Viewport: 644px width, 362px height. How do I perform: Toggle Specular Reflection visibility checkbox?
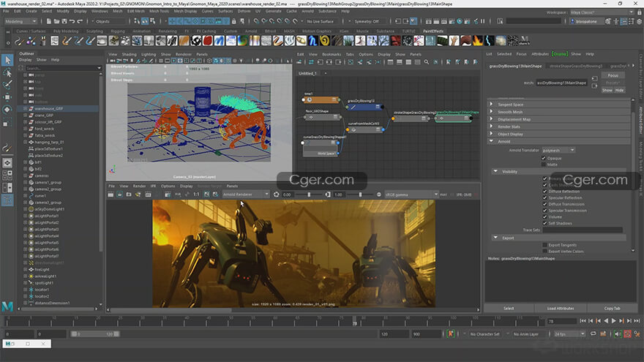coord(545,198)
